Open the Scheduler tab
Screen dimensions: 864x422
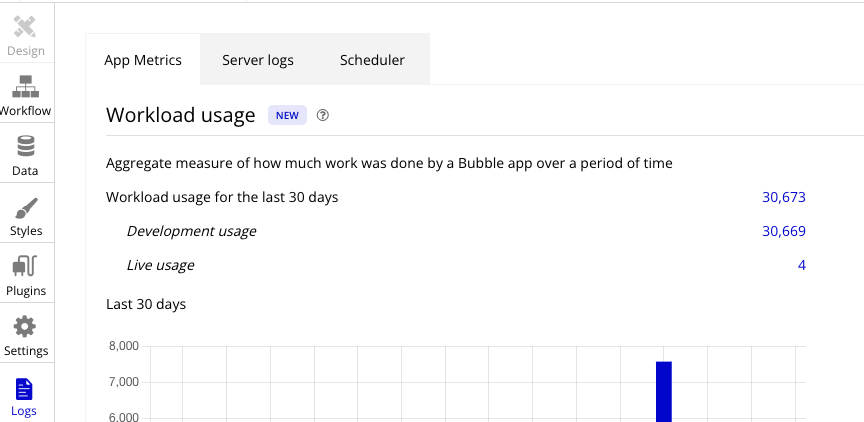click(372, 60)
